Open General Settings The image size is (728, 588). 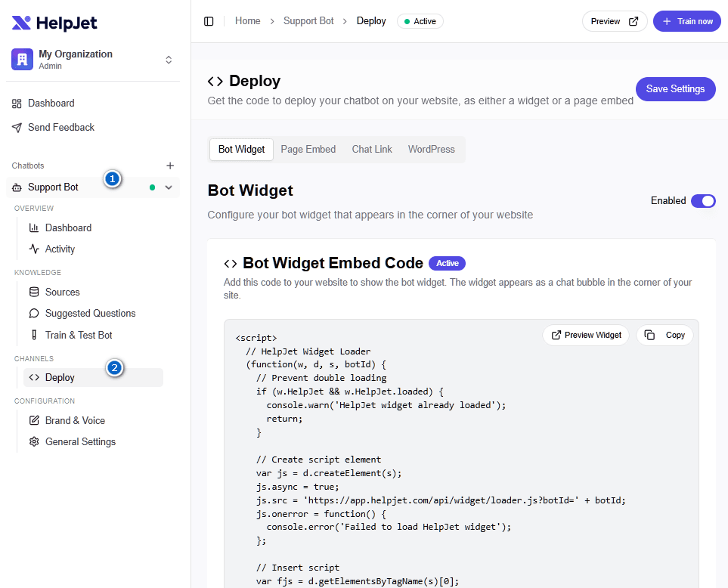(x=80, y=442)
